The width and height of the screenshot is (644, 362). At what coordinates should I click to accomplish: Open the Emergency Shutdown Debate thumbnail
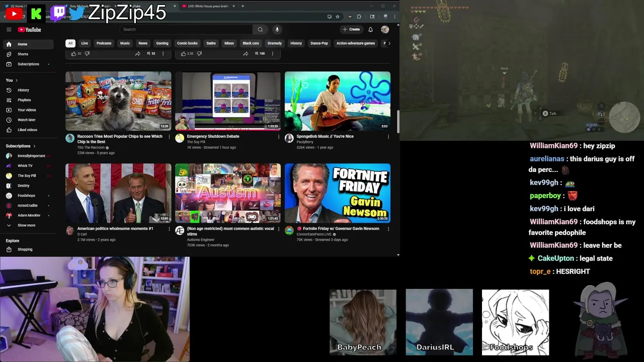pyautogui.click(x=228, y=101)
